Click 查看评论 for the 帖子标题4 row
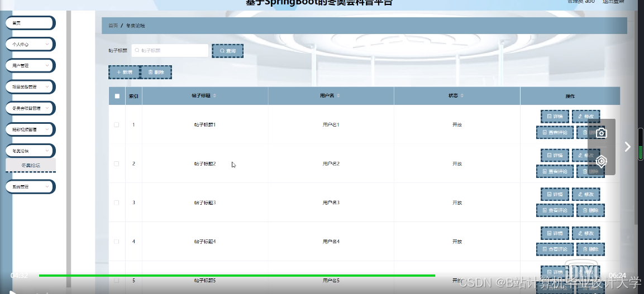Viewport: 644px width, 294px height. pyautogui.click(x=555, y=249)
